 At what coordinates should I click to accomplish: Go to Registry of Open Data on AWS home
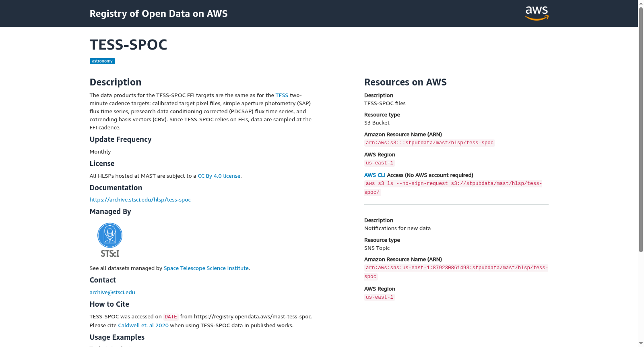point(158,14)
